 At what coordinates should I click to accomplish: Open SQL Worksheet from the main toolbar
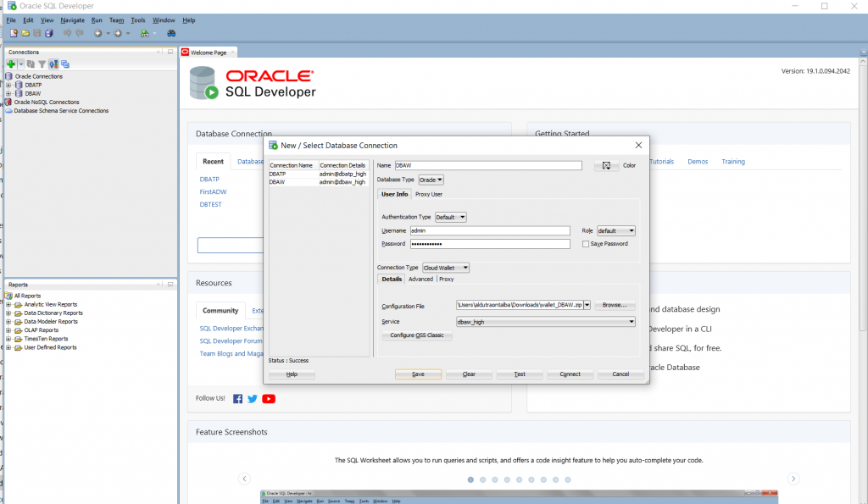144,33
